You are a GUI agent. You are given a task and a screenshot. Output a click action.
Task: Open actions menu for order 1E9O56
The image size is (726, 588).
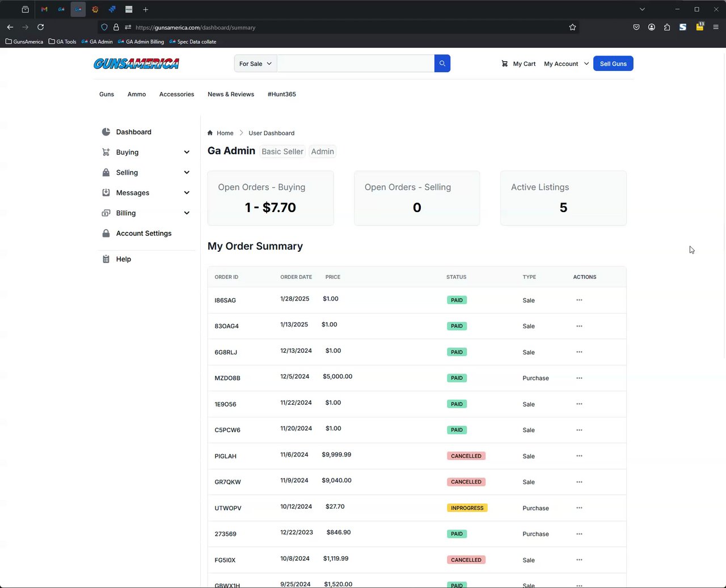579,404
